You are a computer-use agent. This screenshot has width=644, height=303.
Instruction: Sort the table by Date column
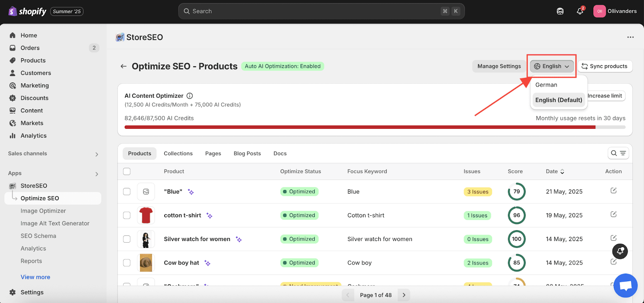tap(555, 171)
